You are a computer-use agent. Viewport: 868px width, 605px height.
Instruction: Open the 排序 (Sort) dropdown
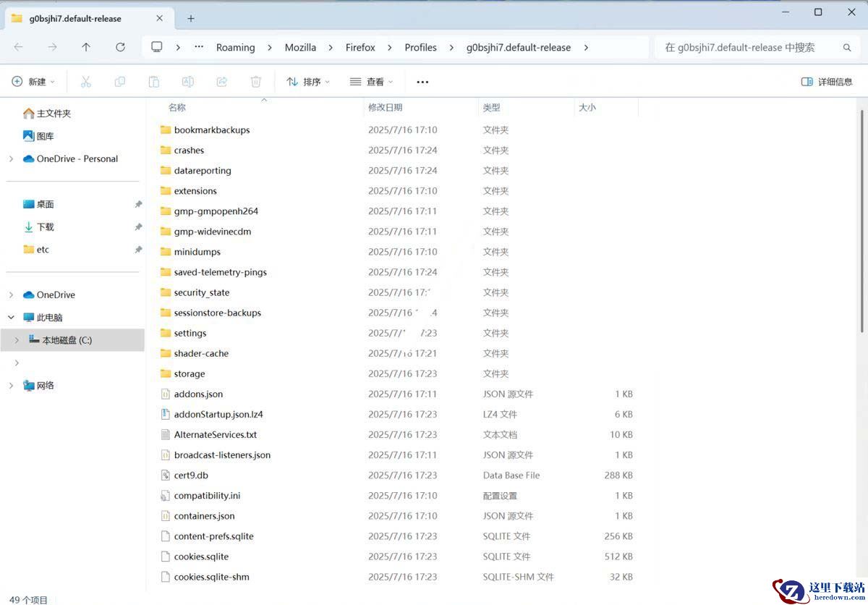click(308, 82)
